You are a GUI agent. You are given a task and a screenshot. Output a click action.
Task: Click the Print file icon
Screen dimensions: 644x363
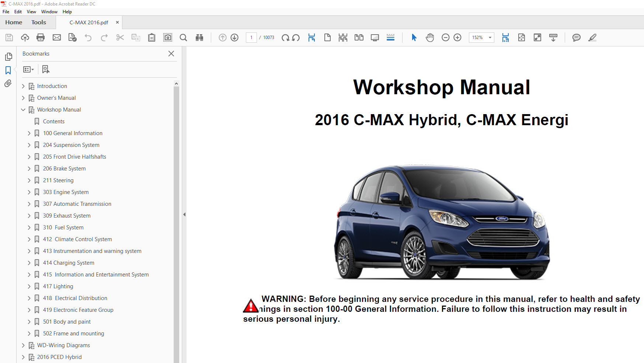[x=41, y=38]
